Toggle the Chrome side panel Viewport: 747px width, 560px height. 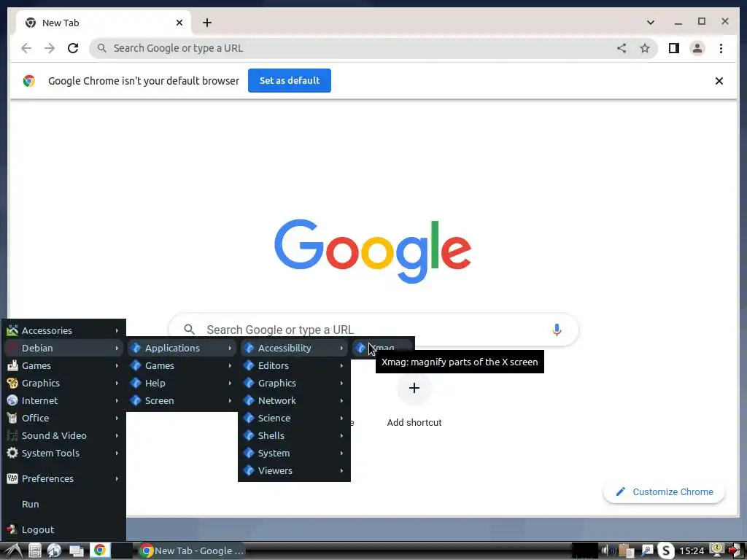(x=673, y=48)
